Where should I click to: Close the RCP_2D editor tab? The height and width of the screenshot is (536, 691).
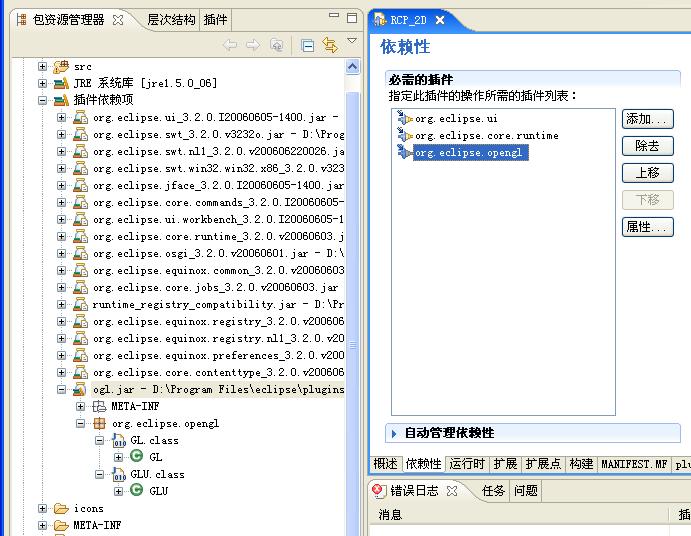click(439, 20)
